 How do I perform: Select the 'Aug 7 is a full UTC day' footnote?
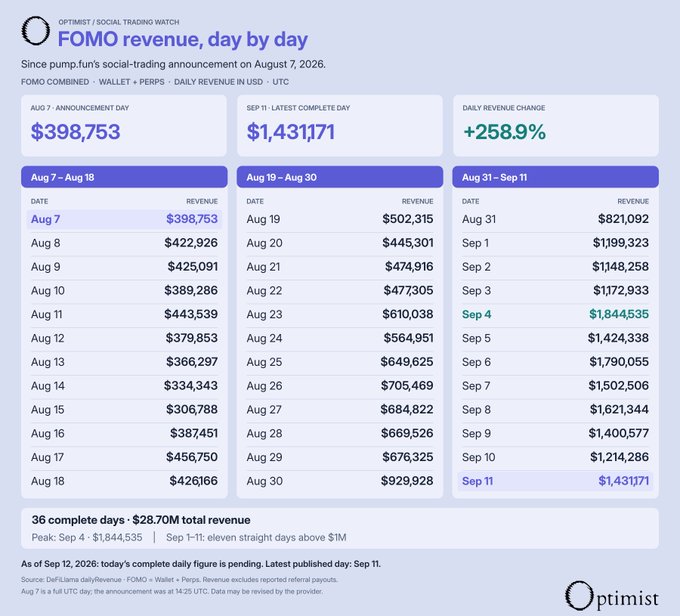(172, 591)
